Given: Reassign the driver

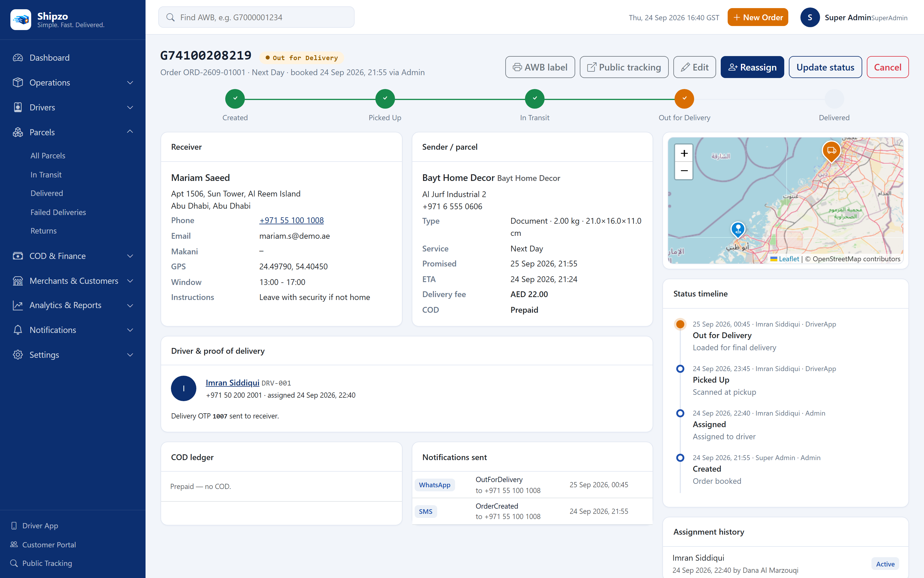Looking at the screenshot, I should pyautogui.click(x=752, y=67).
